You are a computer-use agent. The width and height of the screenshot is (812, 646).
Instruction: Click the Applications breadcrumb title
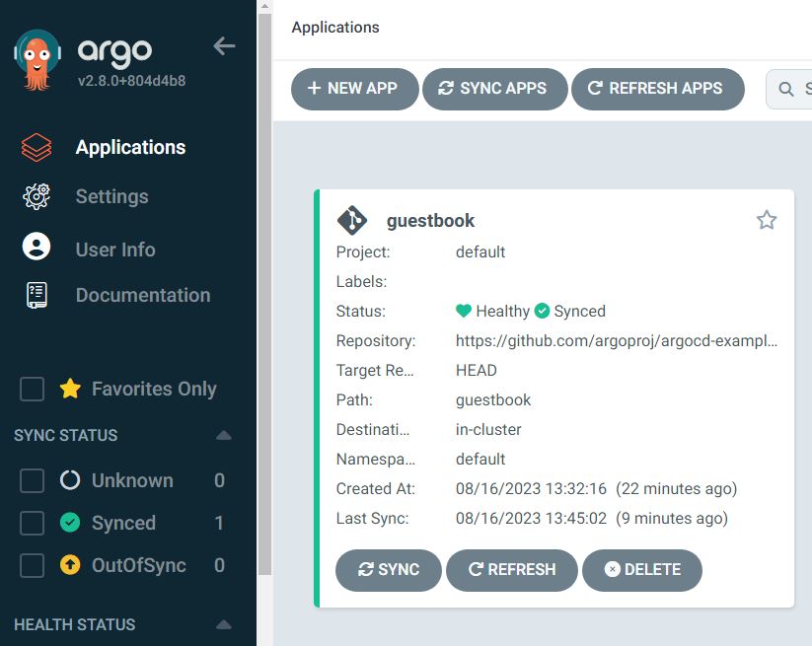(335, 27)
